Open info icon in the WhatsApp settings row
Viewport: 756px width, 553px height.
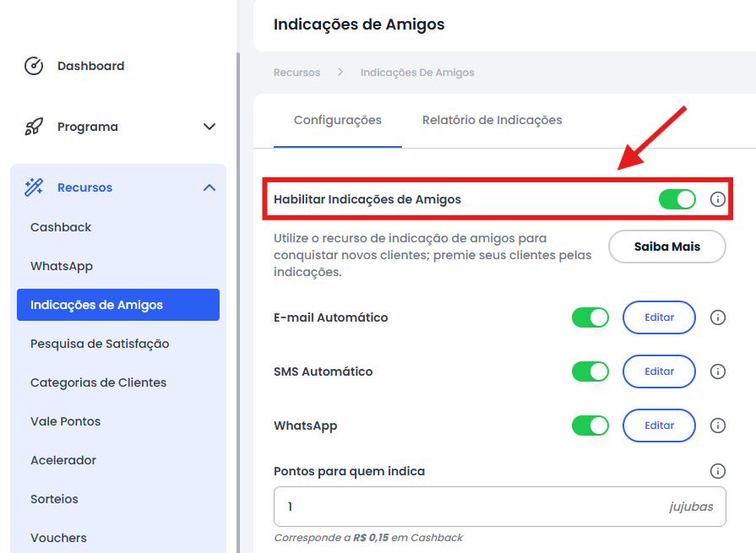[x=717, y=426]
